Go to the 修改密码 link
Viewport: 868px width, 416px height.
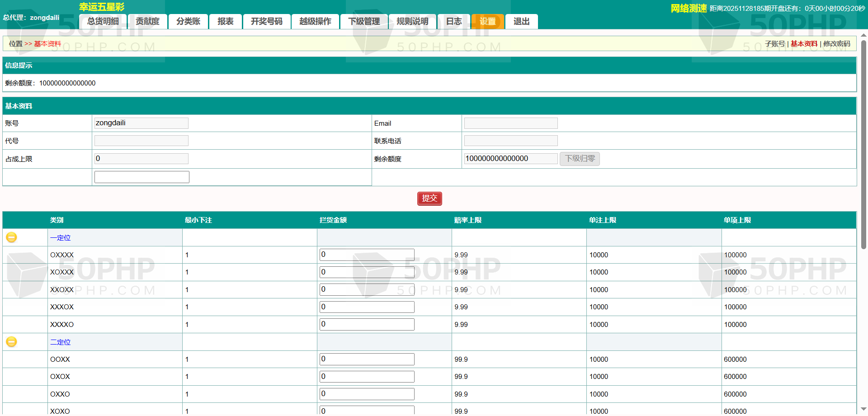[836, 44]
